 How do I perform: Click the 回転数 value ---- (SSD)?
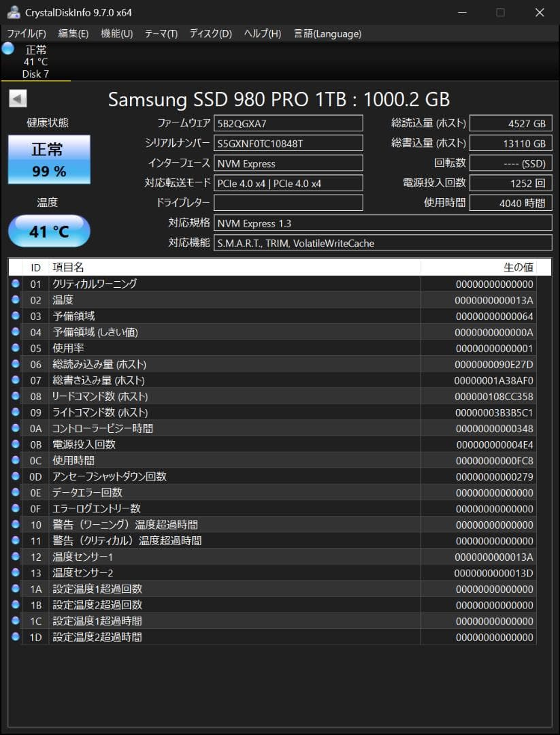pos(511,163)
